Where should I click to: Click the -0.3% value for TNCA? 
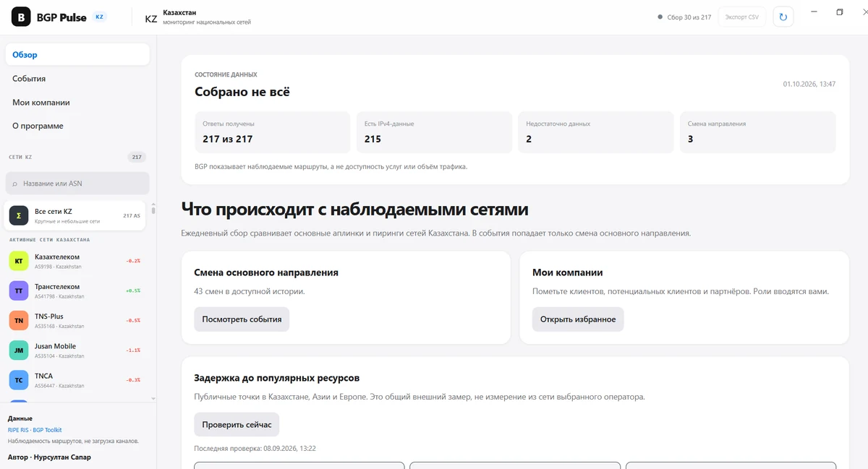point(133,380)
